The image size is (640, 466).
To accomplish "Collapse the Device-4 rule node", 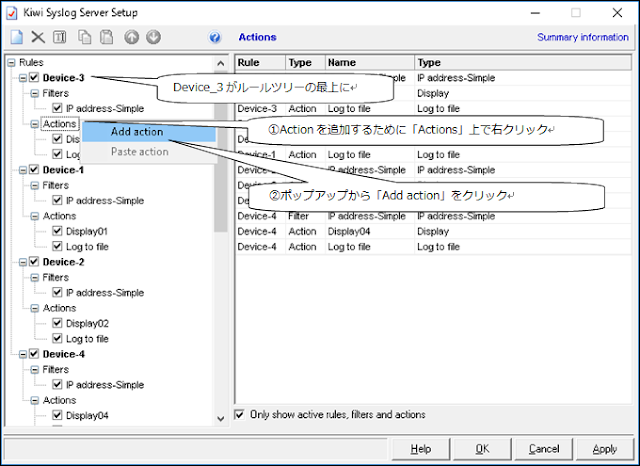I will [x=23, y=354].
